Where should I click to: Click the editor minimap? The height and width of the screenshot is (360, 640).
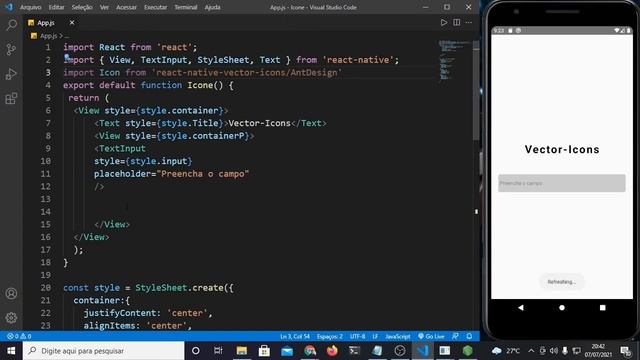(454, 61)
